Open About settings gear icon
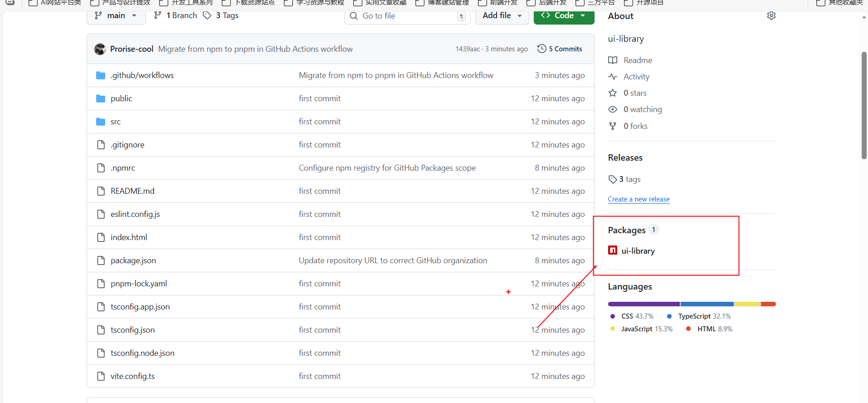The image size is (868, 403). coord(771,16)
